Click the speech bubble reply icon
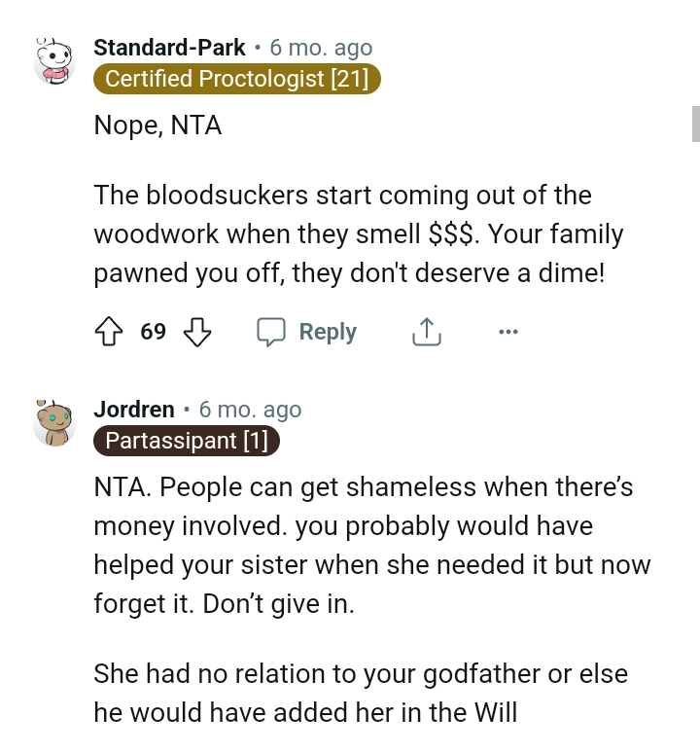The width and height of the screenshot is (700, 753). coord(270,333)
